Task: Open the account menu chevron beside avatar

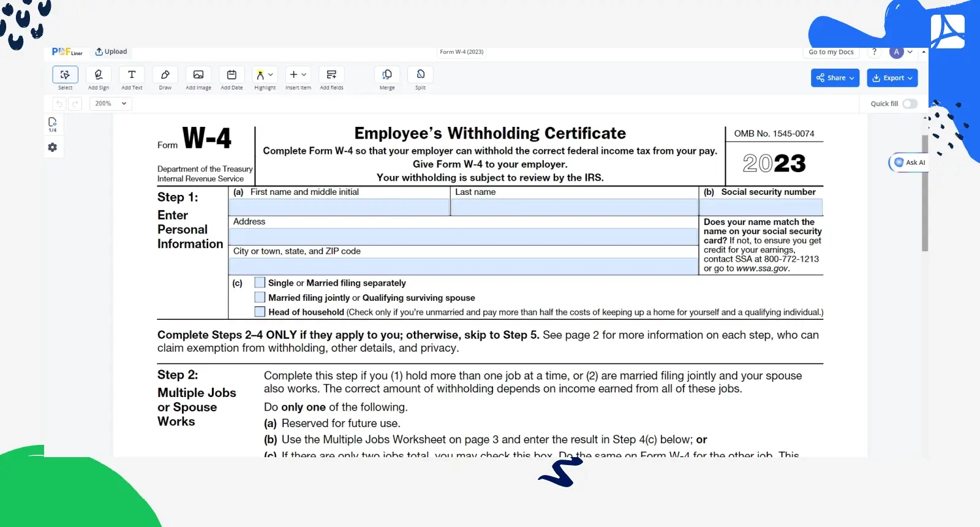Action: click(910, 52)
